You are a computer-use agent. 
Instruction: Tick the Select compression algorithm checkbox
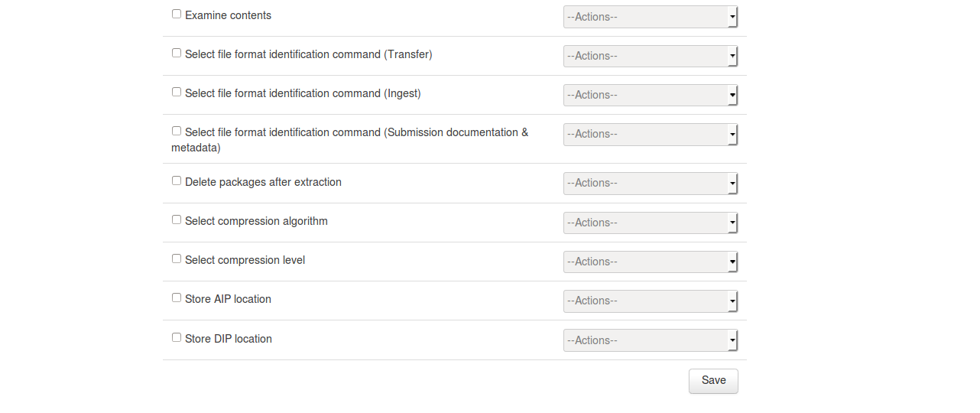pyautogui.click(x=177, y=220)
